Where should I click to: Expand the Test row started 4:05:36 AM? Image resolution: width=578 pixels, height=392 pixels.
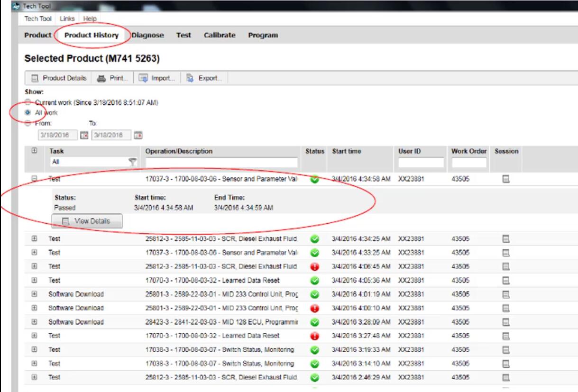tap(34, 280)
